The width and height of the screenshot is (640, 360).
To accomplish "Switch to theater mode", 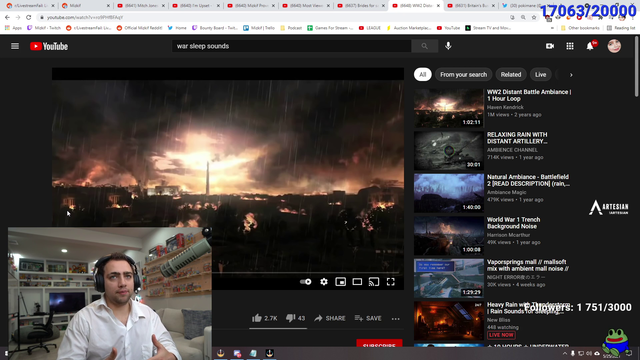I will pyautogui.click(x=357, y=282).
